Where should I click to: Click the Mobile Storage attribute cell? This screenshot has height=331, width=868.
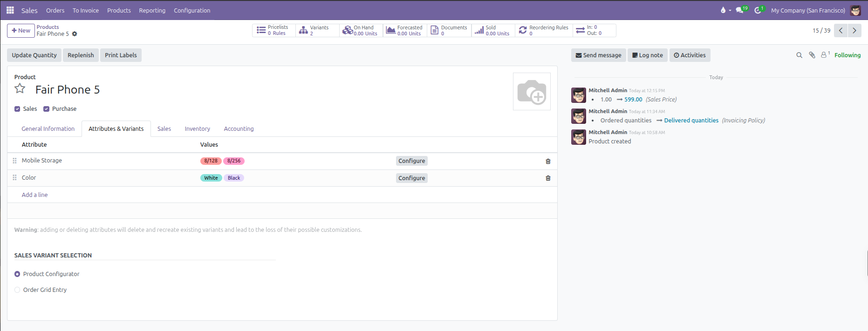click(x=42, y=160)
